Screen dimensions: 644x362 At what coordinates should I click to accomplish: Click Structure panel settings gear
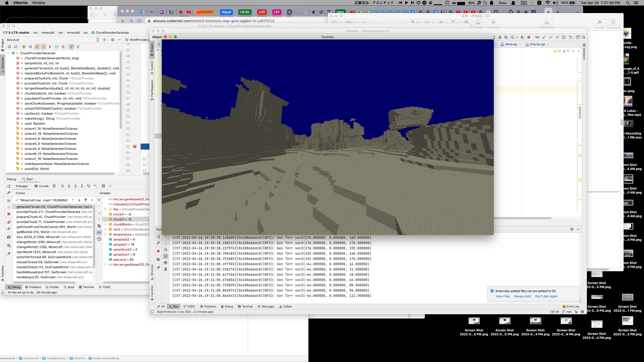pyautogui.click(x=113, y=40)
